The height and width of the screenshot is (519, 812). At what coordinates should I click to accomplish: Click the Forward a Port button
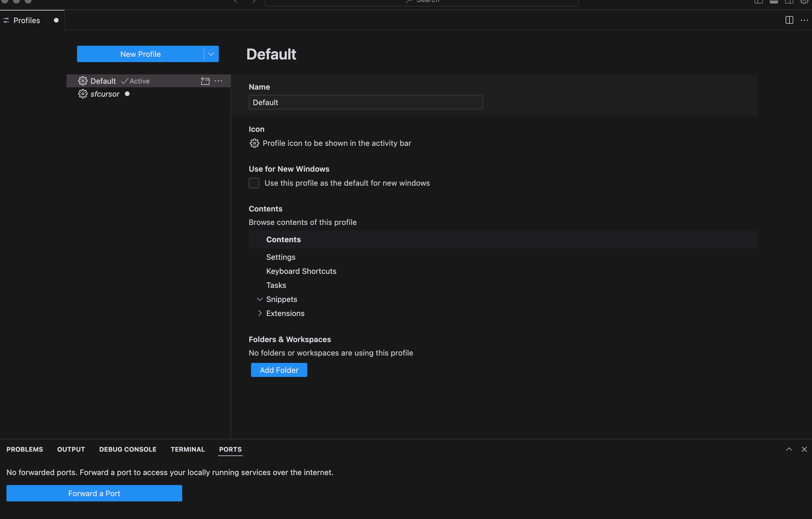point(94,493)
